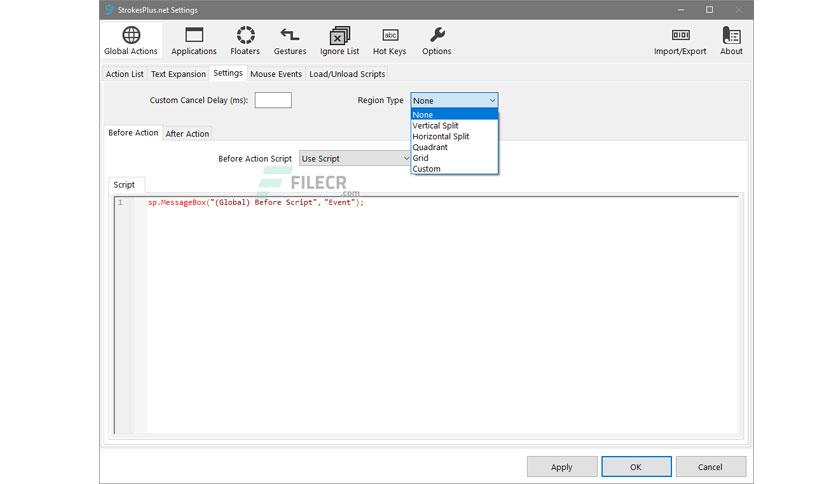Minimize the Settings window
This screenshot has height=484, width=836.
(x=681, y=10)
